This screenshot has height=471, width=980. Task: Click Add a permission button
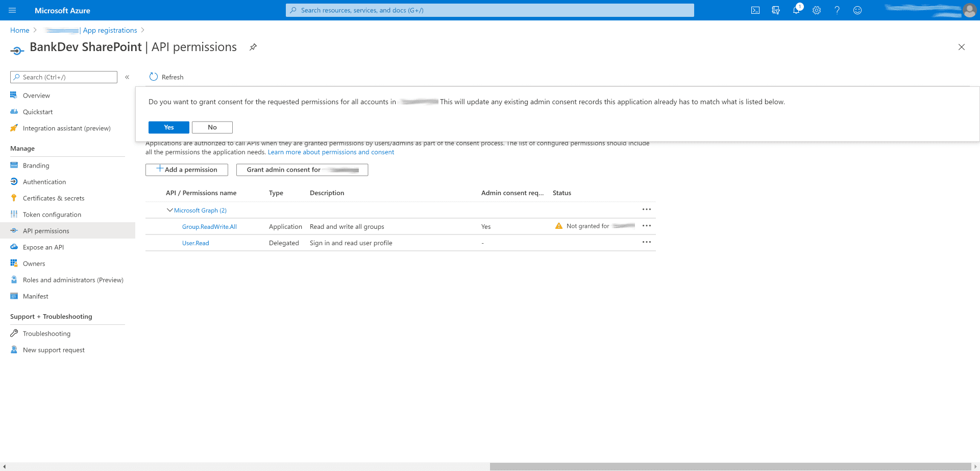(187, 170)
